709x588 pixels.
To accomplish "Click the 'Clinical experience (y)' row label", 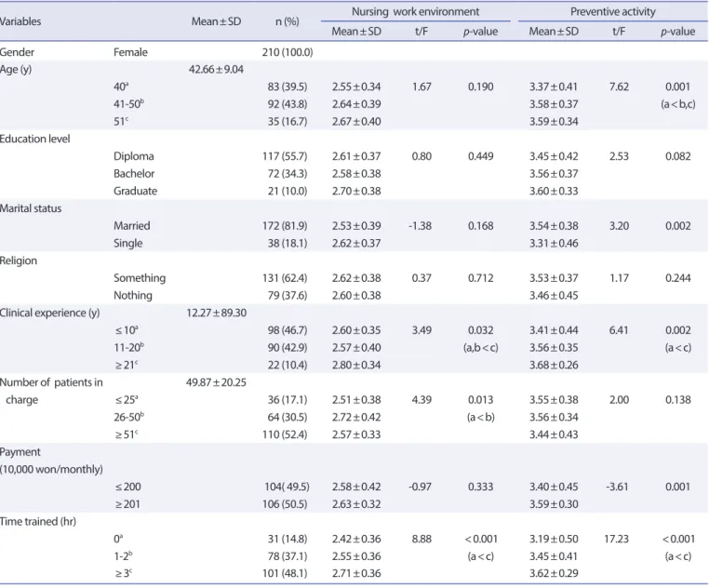I will pyautogui.click(x=49, y=313).
